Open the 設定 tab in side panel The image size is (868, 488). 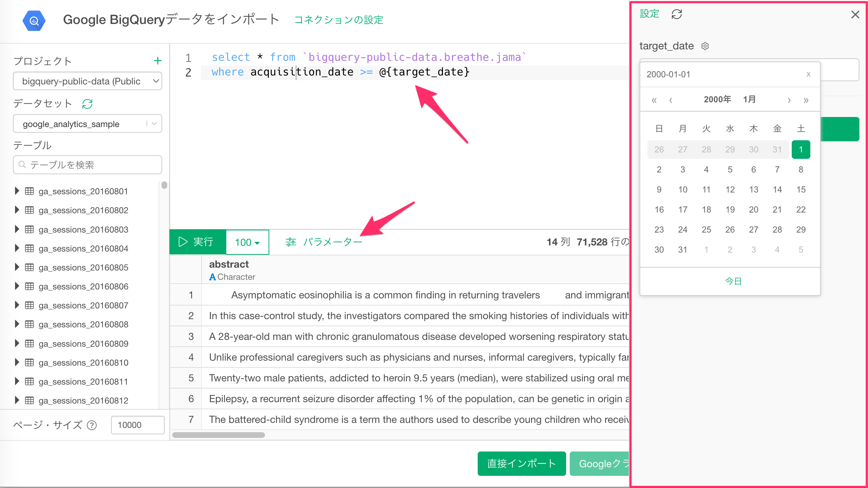(x=649, y=14)
